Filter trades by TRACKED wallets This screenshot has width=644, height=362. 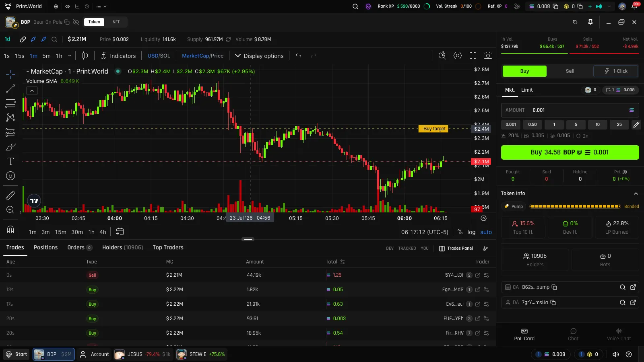click(x=407, y=248)
